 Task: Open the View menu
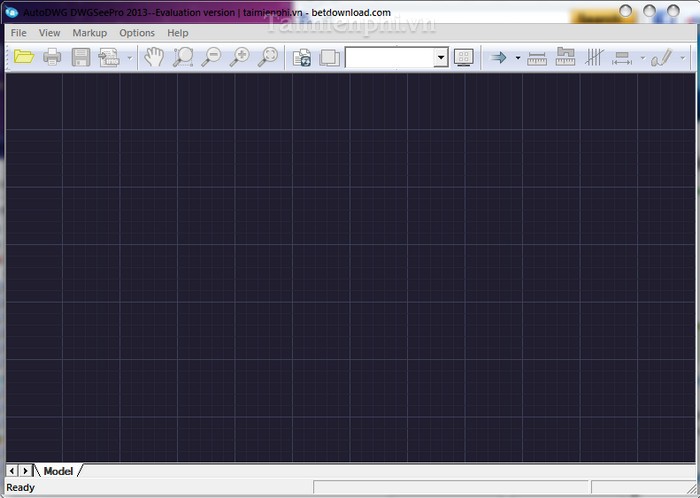49,33
